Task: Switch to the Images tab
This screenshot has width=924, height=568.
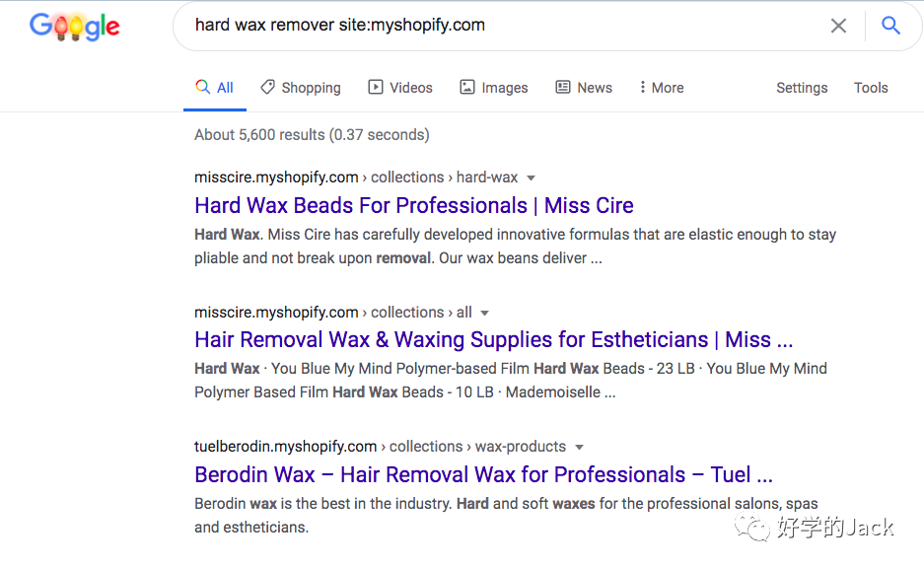Action: (494, 88)
